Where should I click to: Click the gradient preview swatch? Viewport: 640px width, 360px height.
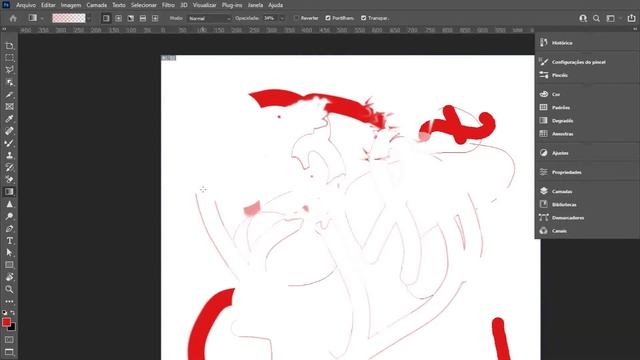click(x=69, y=18)
